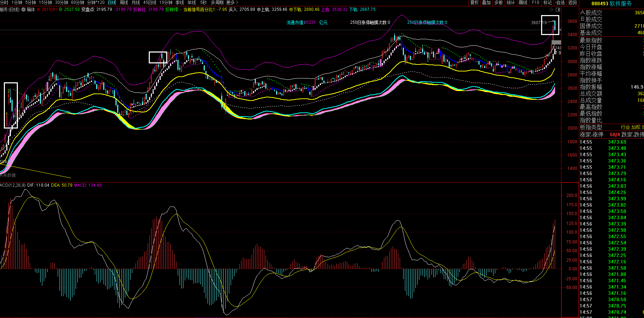Click the gray price marker on the price axis
The width and height of the screenshot is (644, 318).
click(556, 42)
